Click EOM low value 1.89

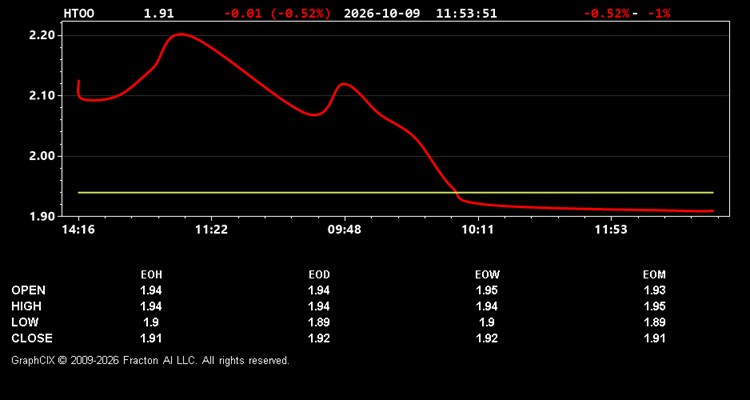654,322
